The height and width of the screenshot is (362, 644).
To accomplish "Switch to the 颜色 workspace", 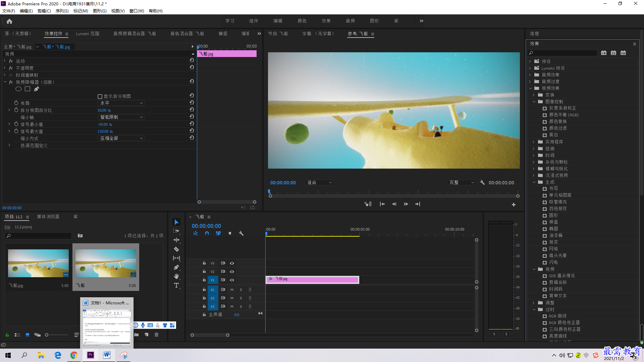I will [302, 21].
